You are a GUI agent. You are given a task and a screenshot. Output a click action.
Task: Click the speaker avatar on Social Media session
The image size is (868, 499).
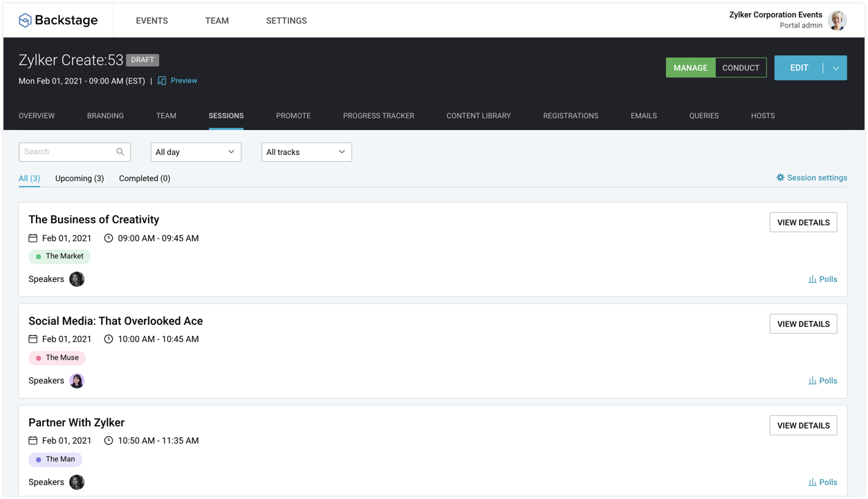pos(77,380)
